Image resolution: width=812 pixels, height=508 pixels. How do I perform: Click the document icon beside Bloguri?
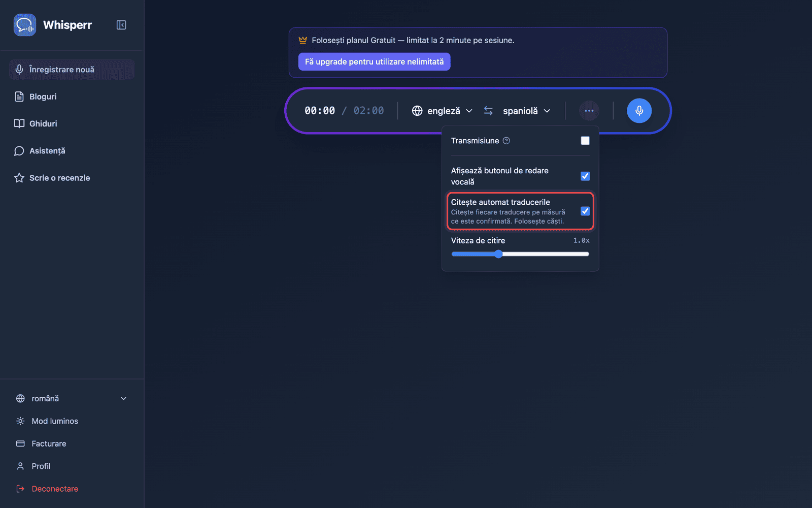[19, 97]
